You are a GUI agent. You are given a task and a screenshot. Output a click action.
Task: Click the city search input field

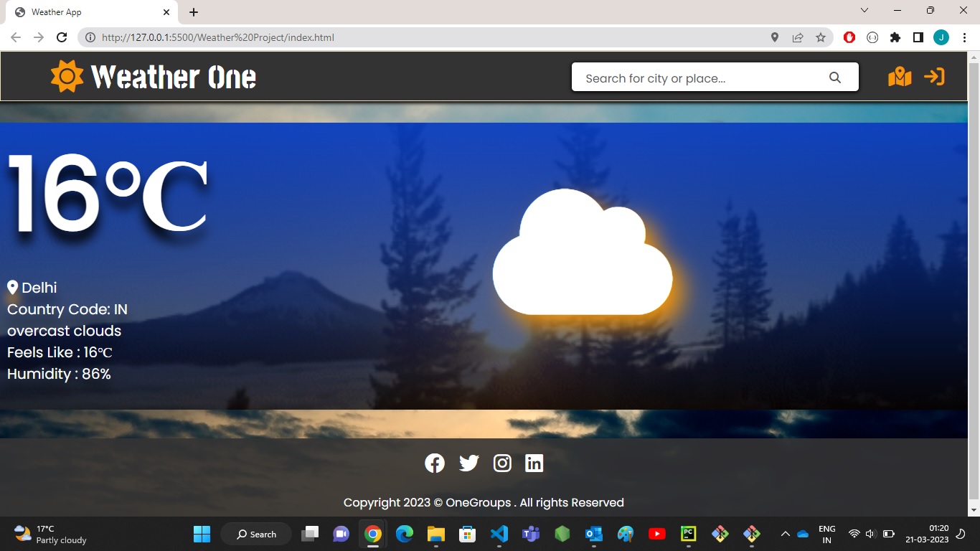pos(689,77)
